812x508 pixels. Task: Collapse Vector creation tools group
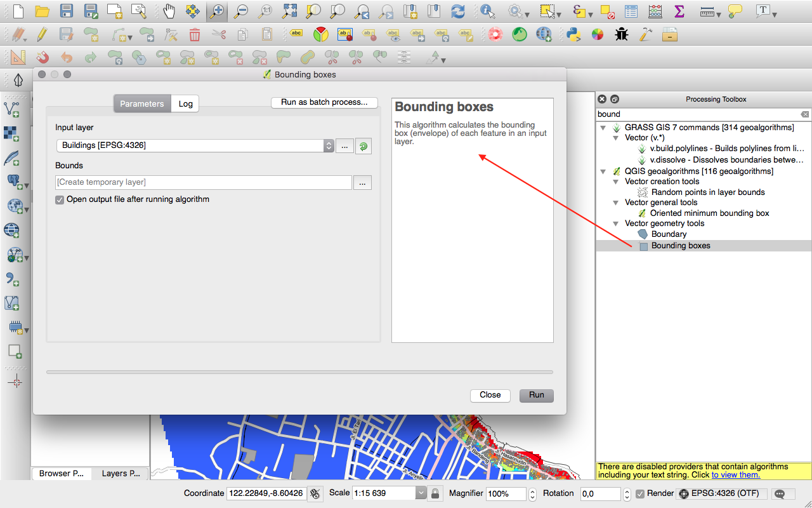pyautogui.click(x=616, y=182)
